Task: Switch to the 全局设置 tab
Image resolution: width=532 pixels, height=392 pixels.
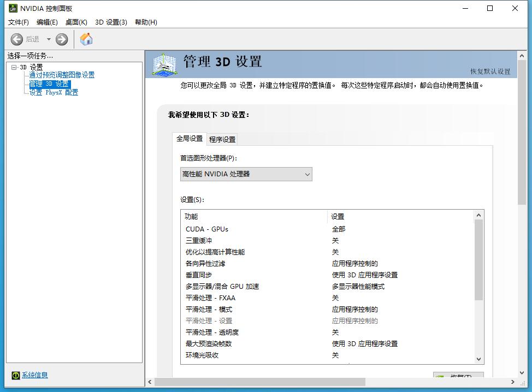Action: 190,139
